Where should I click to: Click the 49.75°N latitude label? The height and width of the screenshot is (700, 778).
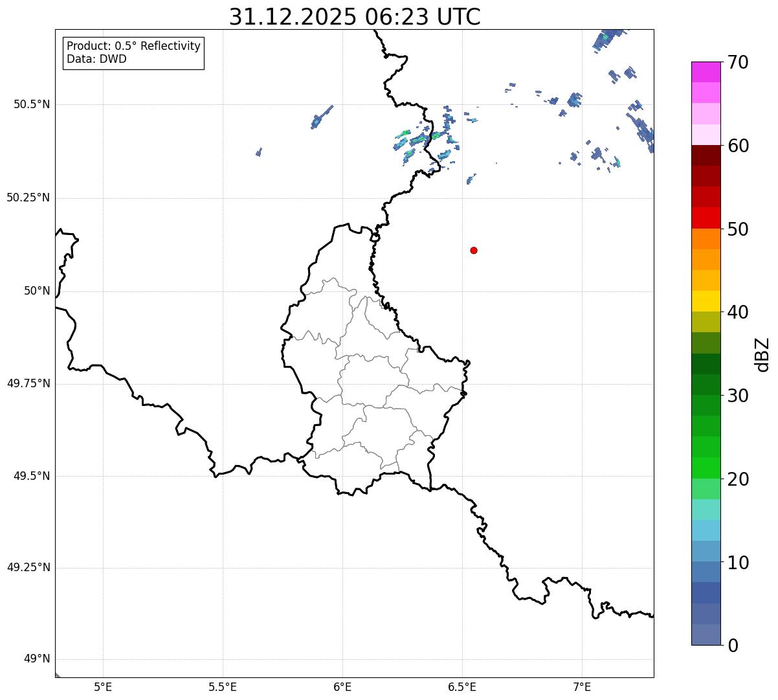(x=28, y=383)
